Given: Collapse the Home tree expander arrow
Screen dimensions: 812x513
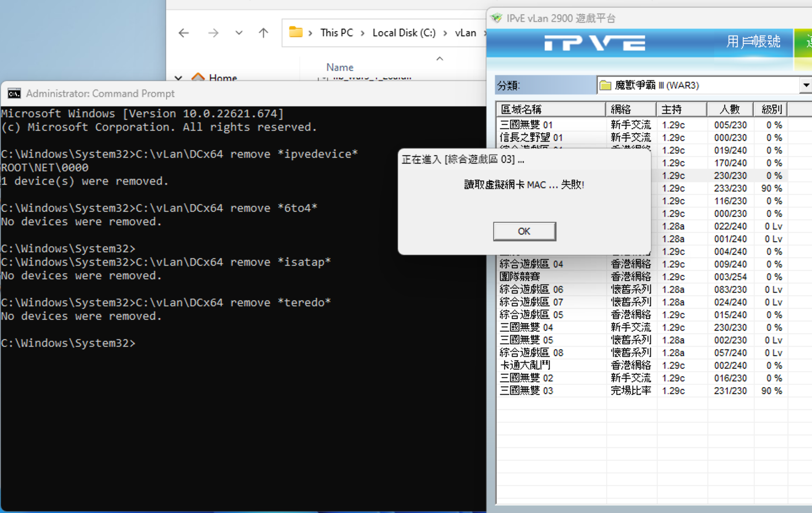Looking at the screenshot, I should tap(178, 78).
